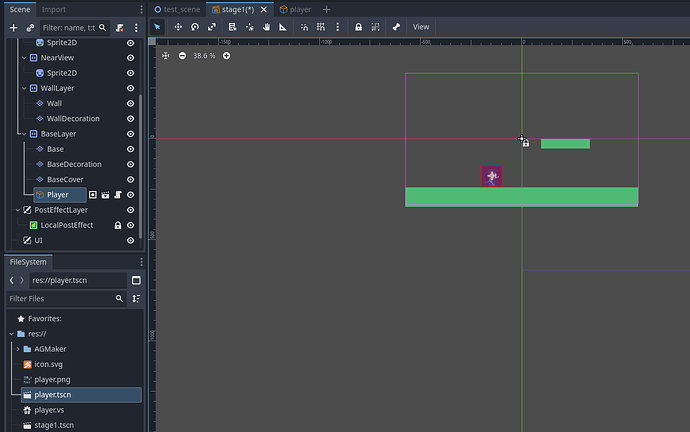Collapse the PostEffectLayer node
Viewport: 690px width, 432px height.
coord(17,210)
